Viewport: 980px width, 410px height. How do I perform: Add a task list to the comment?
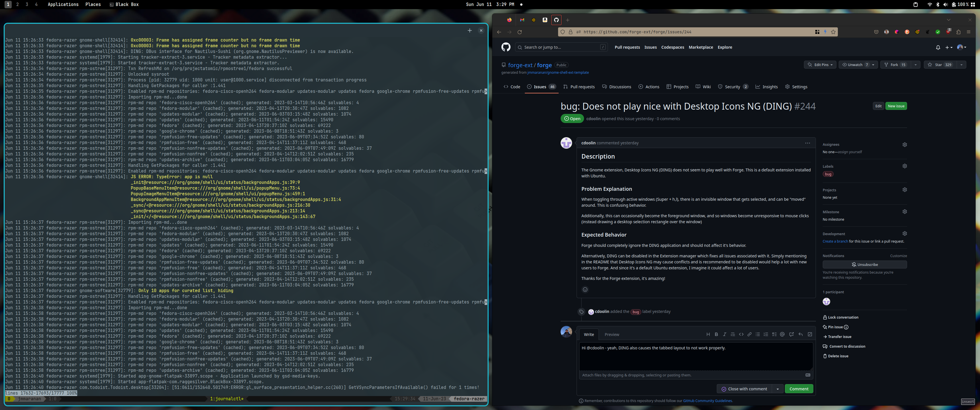point(774,334)
